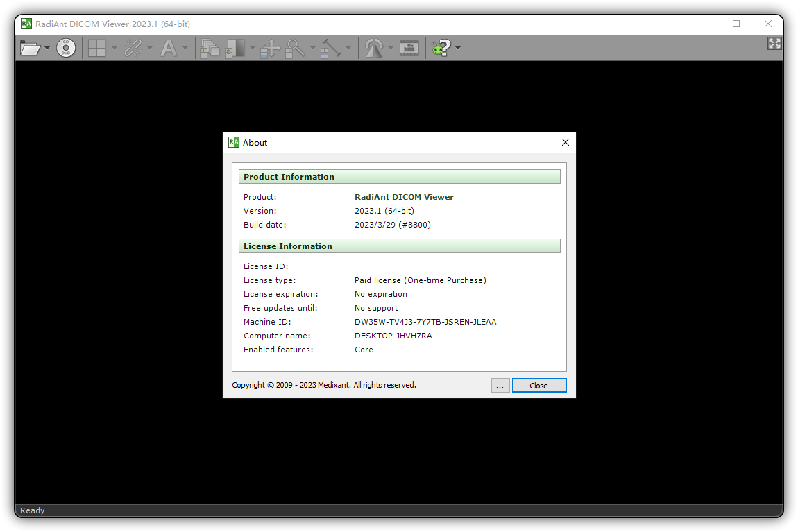The image size is (798, 532).
Task: Click the cine film-strip icon
Action: [409, 49]
